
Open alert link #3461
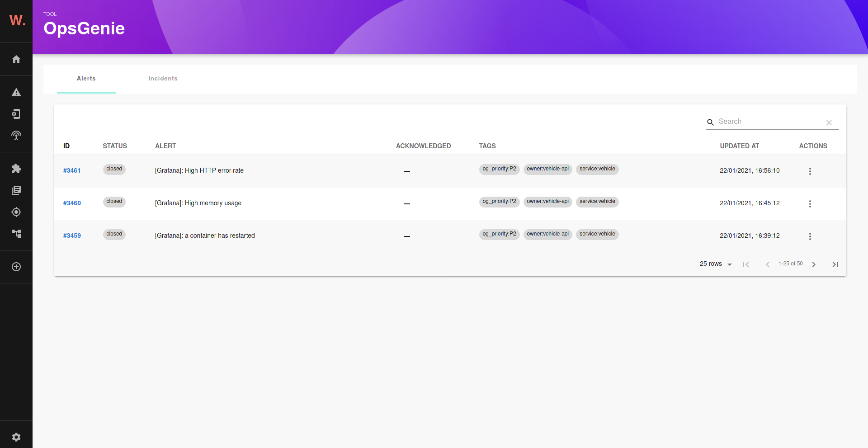pos(72,170)
